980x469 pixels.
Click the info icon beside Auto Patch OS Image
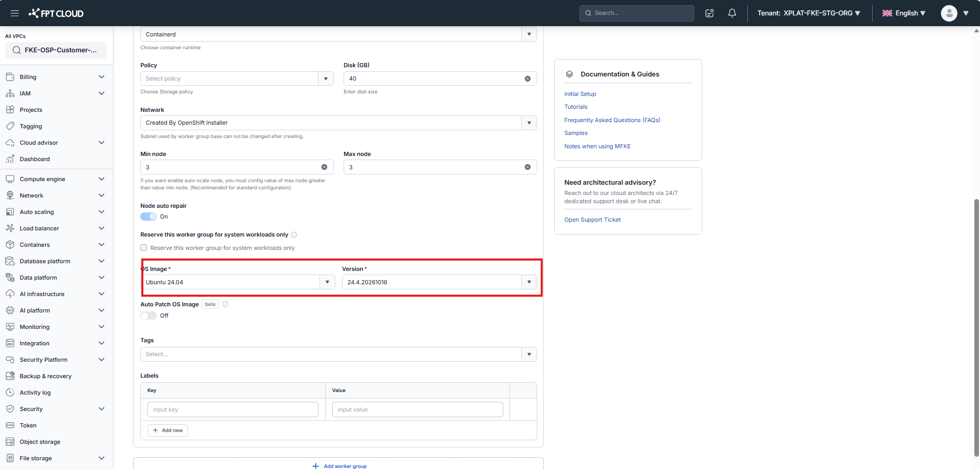[225, 304]
